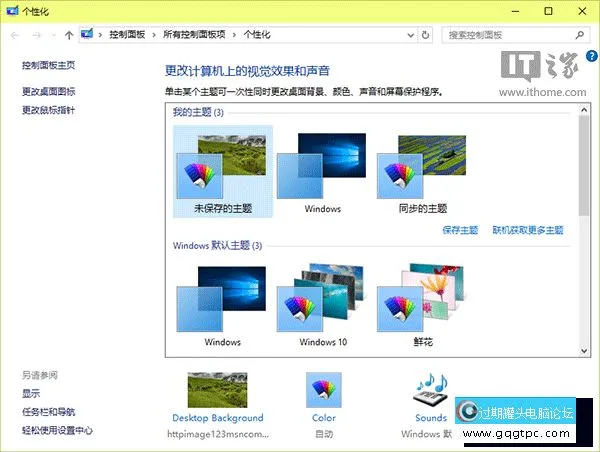The image size is (600, 452).
Task: Click the Windows 10 theme name label
Action: 323,342
